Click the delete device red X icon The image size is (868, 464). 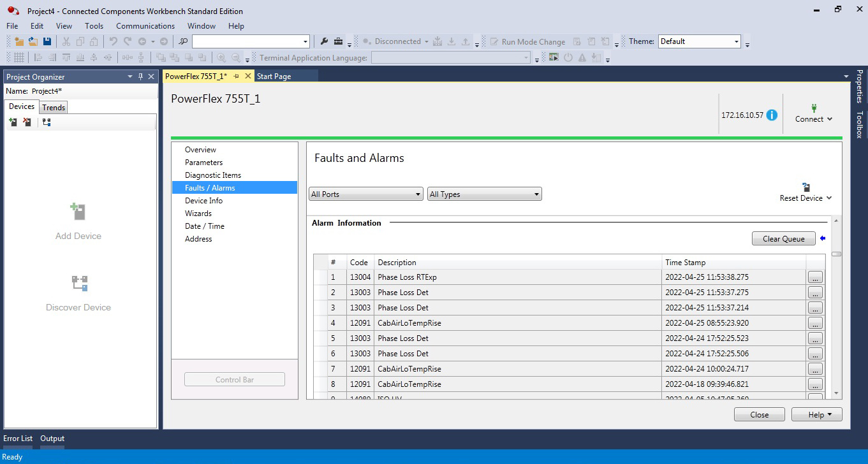[27, 122]
